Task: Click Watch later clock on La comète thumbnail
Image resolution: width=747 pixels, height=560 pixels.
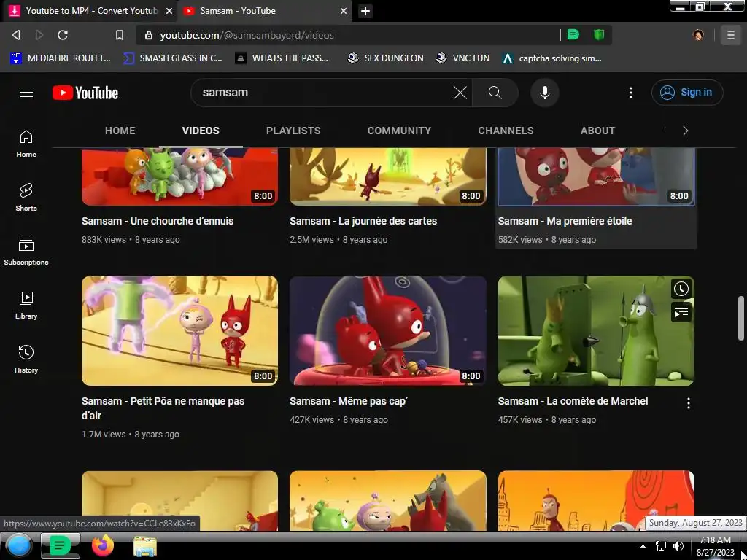Action: (x=681, y=289)
